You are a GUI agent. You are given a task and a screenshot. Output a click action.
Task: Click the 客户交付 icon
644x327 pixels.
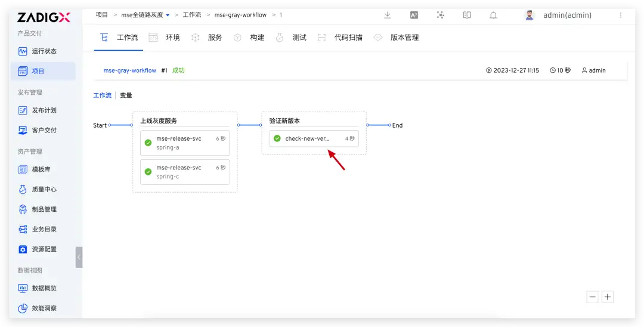[x=23, y=130]
